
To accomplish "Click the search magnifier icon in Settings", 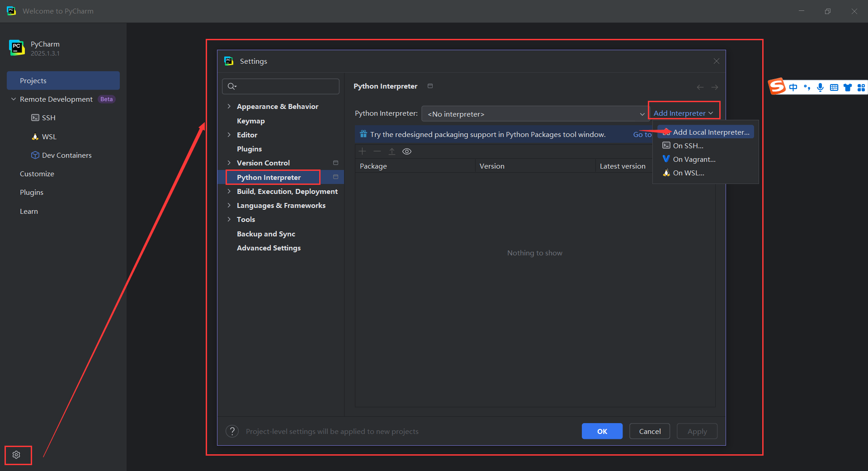I will [x=232, y=86].
